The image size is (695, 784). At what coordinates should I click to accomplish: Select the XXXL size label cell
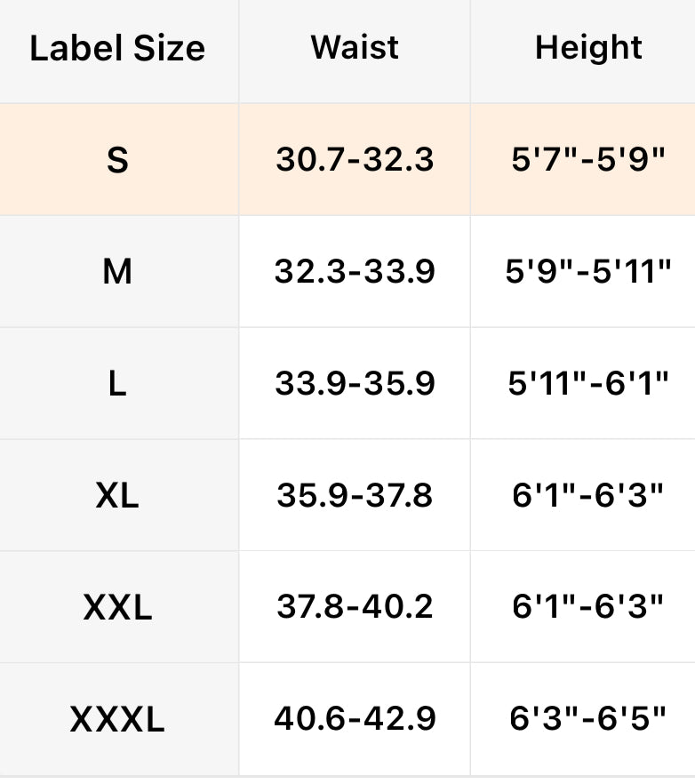pos(117,720)
